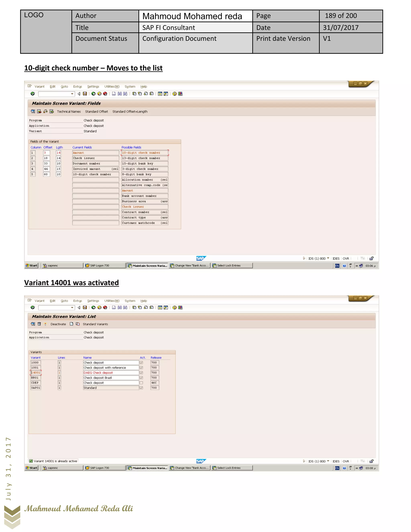Click Deactivate button in List screen
411x532 pixels.
pos(58,324)
